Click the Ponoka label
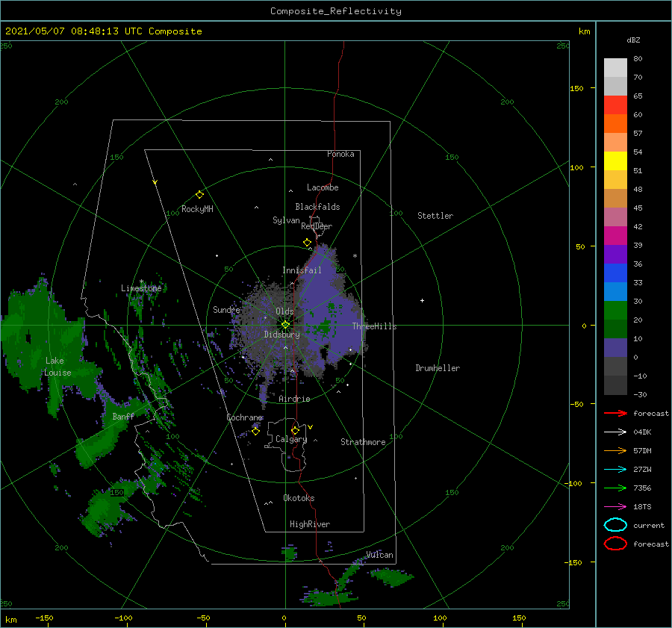672x628 pixels. [340, 154]
